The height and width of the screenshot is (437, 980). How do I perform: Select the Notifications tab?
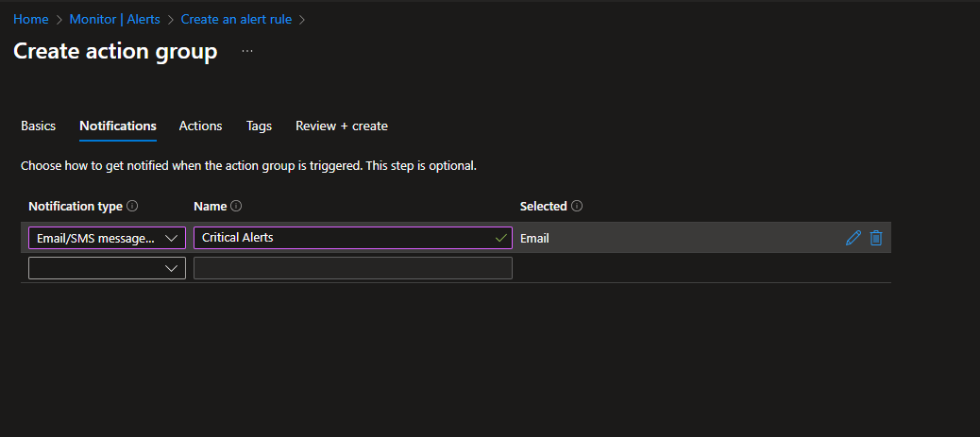coord(118,126)
